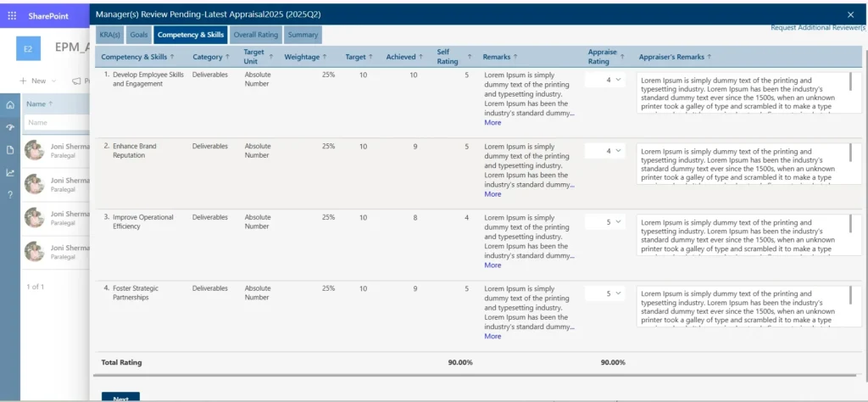This screenshot has height=402, width=868.
Task: Switch to the KRA(s) tab
Action: pyautogui.click(x=109, y=34)
